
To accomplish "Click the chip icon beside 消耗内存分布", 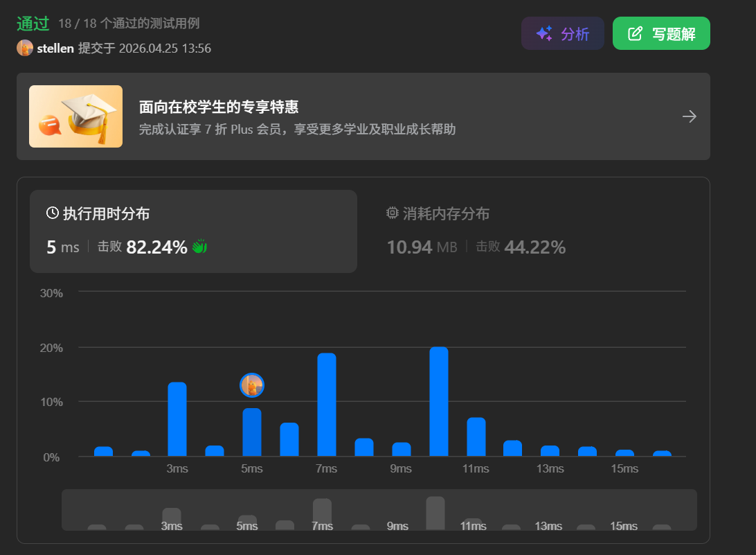I will pos(393,213).
